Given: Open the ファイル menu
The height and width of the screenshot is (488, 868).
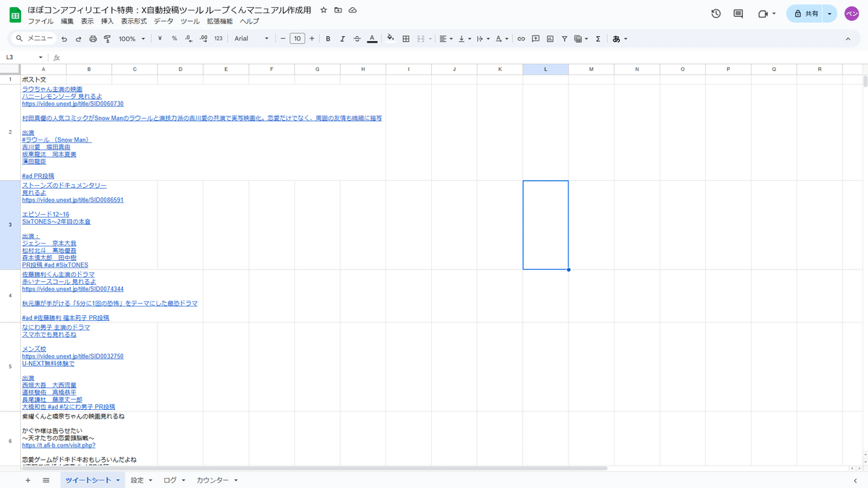Looking at the screenshot, I should pos(41,22).
